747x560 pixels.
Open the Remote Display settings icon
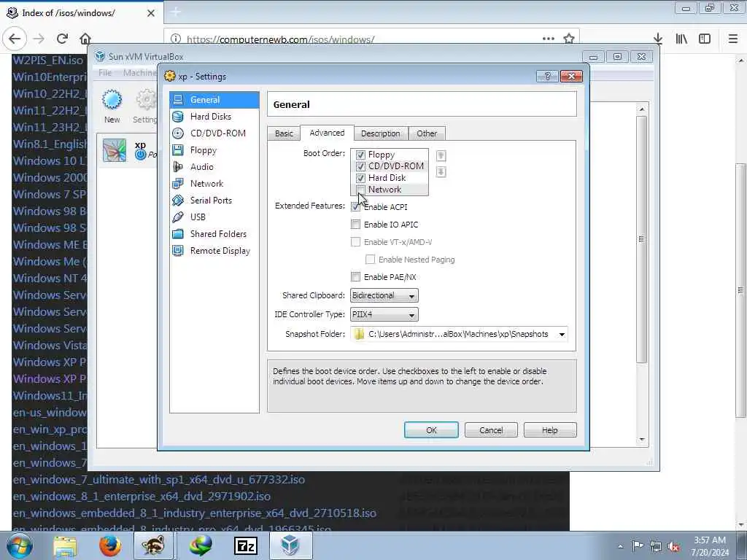(x=178, y=251)
